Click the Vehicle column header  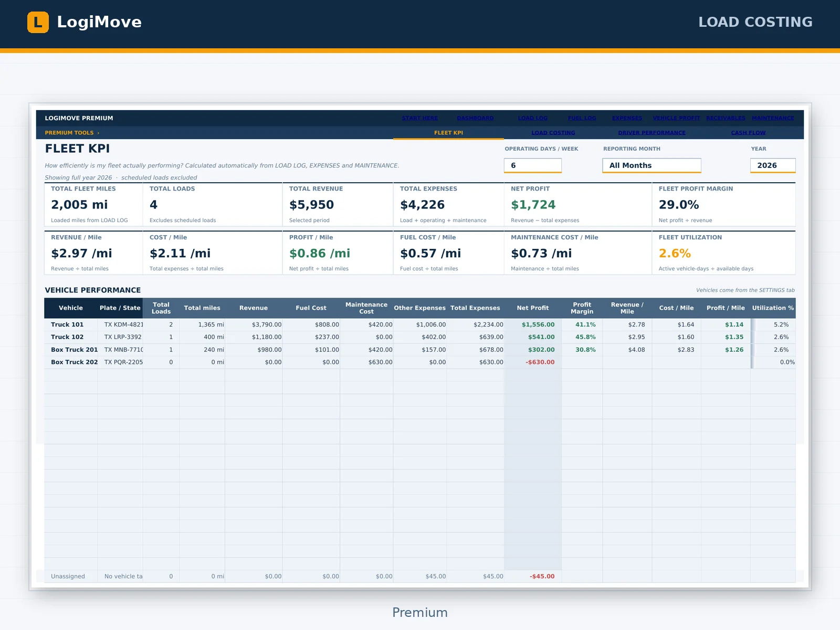(x=71, y=308)
